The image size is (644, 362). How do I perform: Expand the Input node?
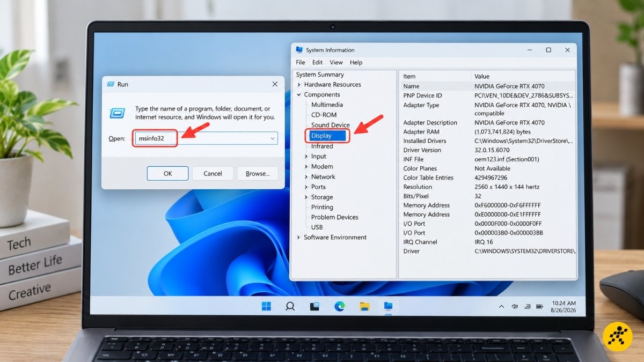306,157
